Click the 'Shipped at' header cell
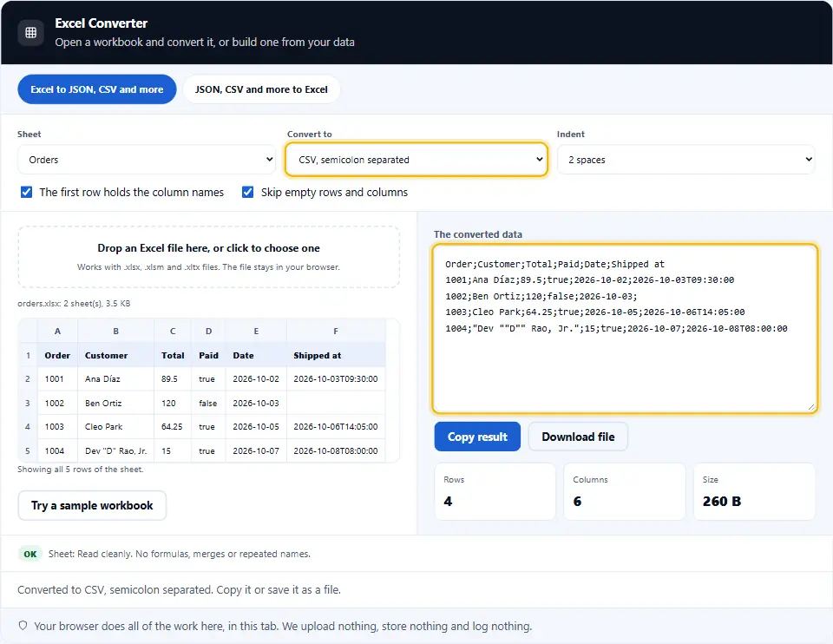Screen dimensions: 833x644 point(336,355)
